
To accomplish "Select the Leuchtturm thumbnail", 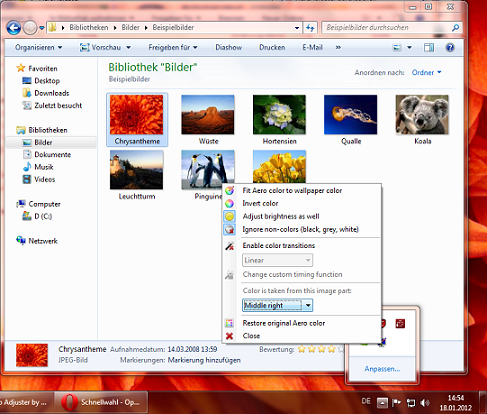I will point(137,170).
